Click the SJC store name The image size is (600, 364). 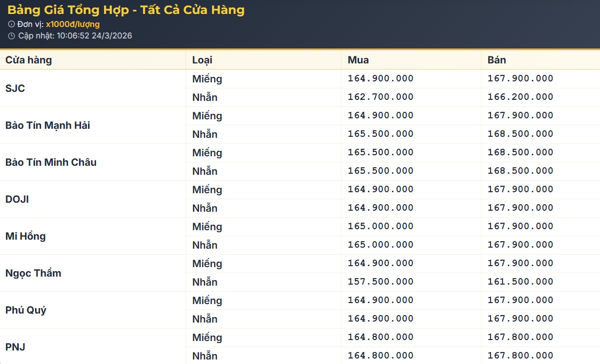(15, 88)
